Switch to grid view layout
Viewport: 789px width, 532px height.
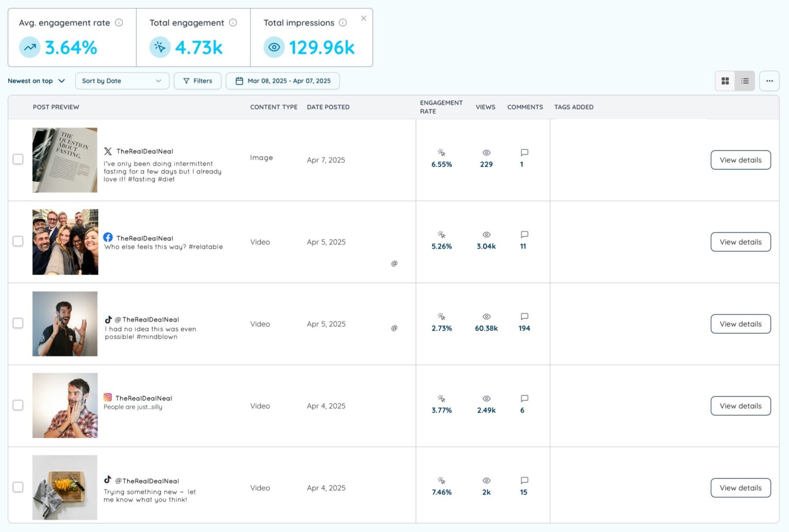pos(725,81)
